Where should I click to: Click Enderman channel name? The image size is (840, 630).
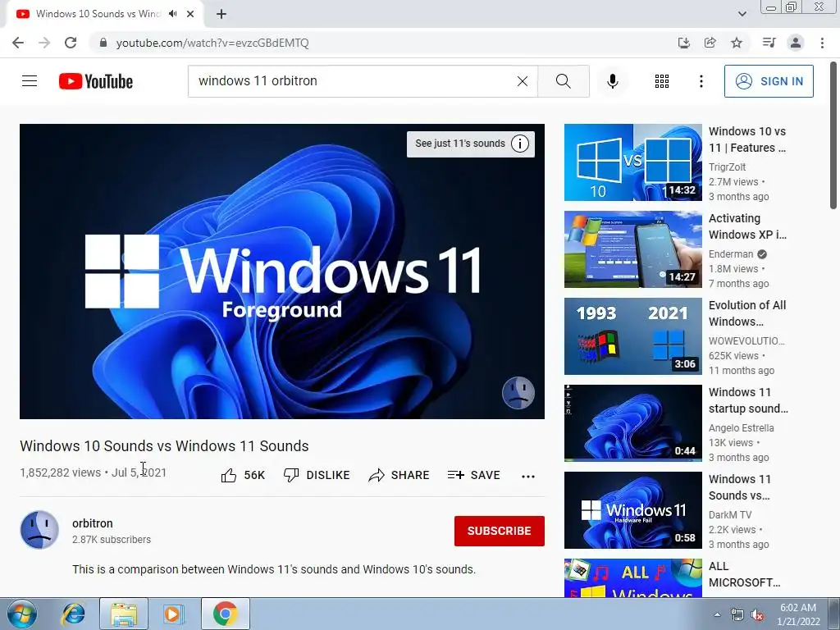(731, 254)
